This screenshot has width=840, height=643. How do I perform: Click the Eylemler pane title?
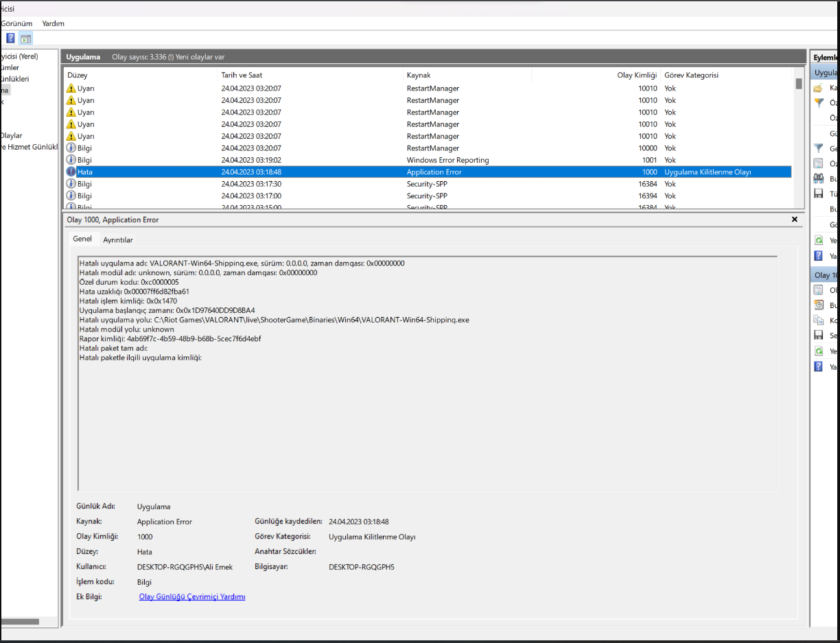point(826,58)
